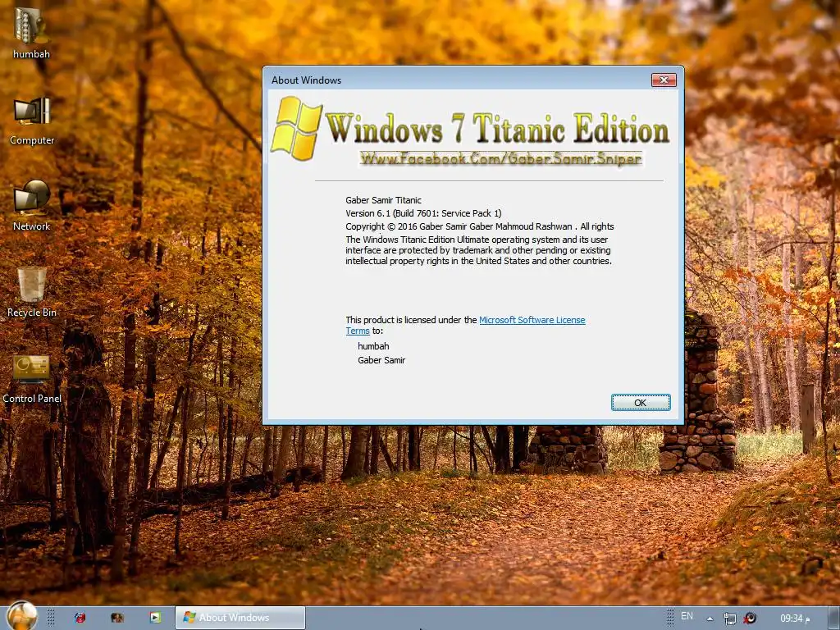Click licensee name 'humbah' in dialog

373,346
